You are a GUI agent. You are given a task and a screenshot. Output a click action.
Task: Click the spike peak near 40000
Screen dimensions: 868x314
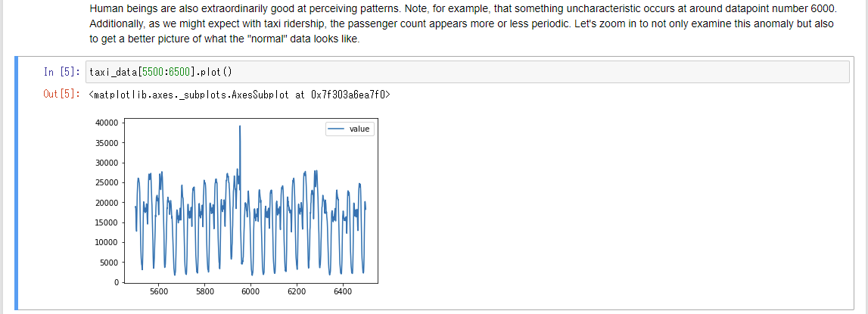coord(240,126)
